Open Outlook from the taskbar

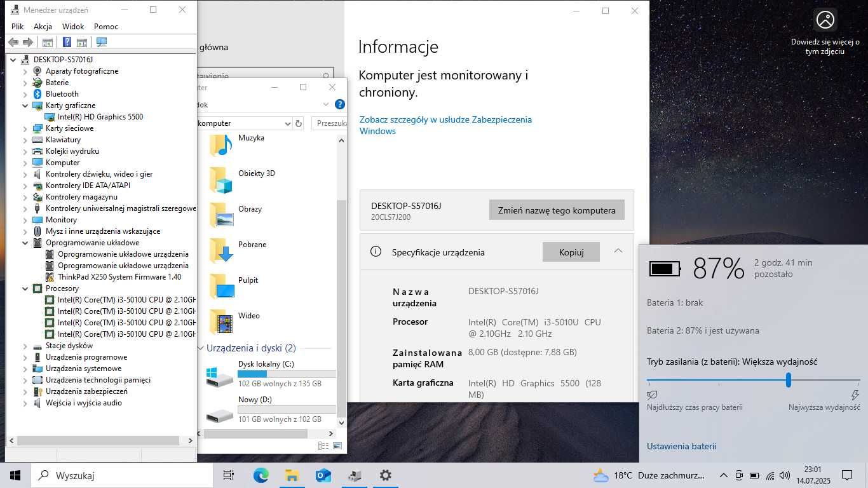(x=323, y=475)
